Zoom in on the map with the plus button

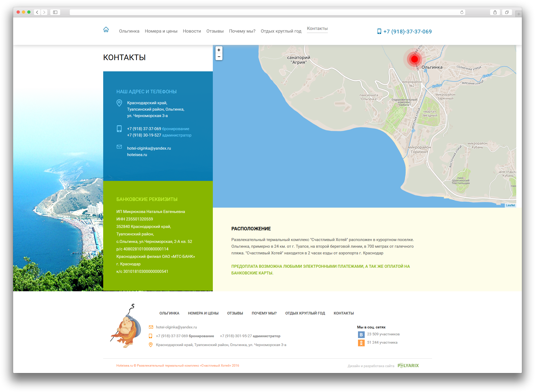point(219,50)
